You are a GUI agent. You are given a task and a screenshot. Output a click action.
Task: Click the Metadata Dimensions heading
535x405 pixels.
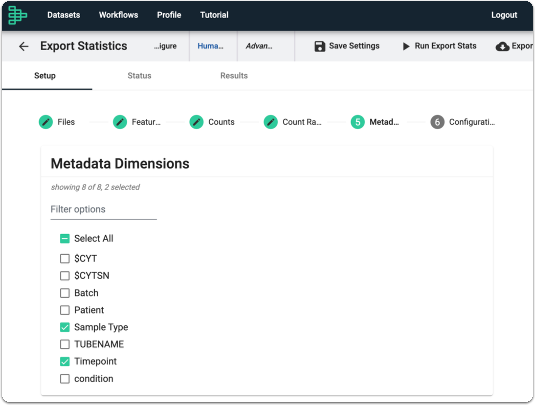[x=120, y=164]
